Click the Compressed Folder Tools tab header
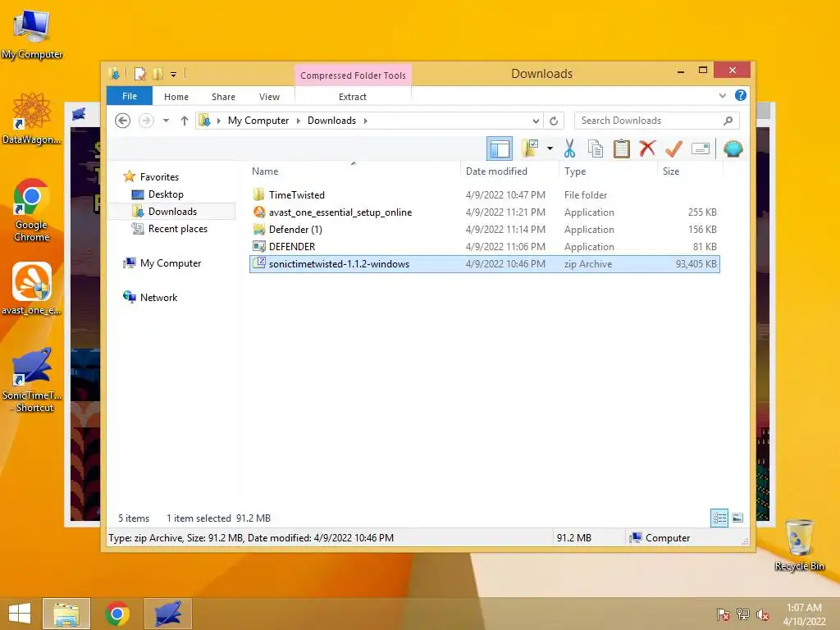840x630 pixels. pyautogui.click(x=353, y=75)
